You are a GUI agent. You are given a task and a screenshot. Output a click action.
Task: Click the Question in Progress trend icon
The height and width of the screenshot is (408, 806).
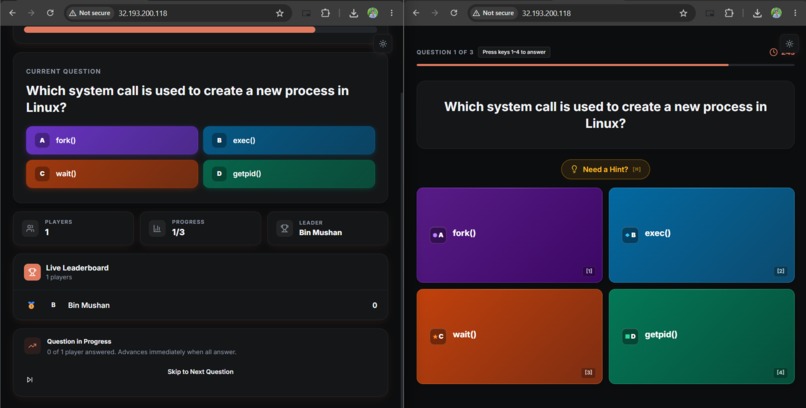point(32,346)
